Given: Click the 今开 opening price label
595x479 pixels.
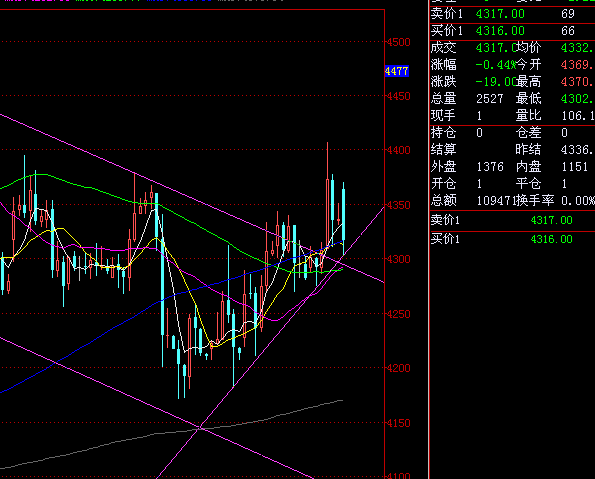Looking at the screenshot, I should click(x=528, y=65).
